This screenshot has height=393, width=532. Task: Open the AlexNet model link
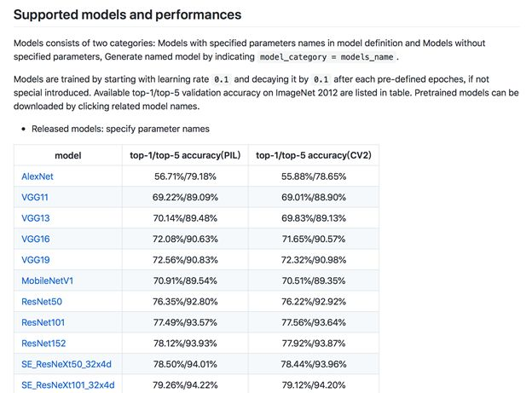tap(38, 176)
